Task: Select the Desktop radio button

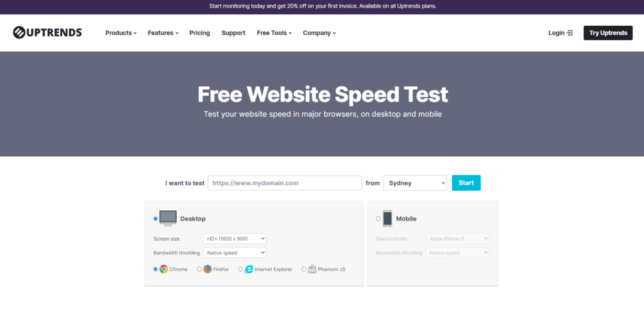Action: (x=155, y=219)
